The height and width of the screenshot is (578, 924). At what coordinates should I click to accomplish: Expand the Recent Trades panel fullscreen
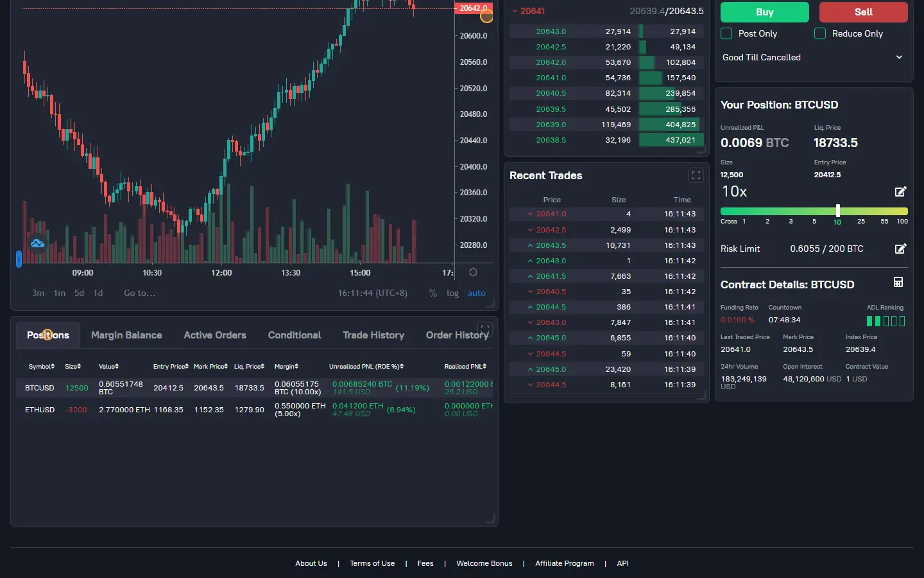(696, 175)
